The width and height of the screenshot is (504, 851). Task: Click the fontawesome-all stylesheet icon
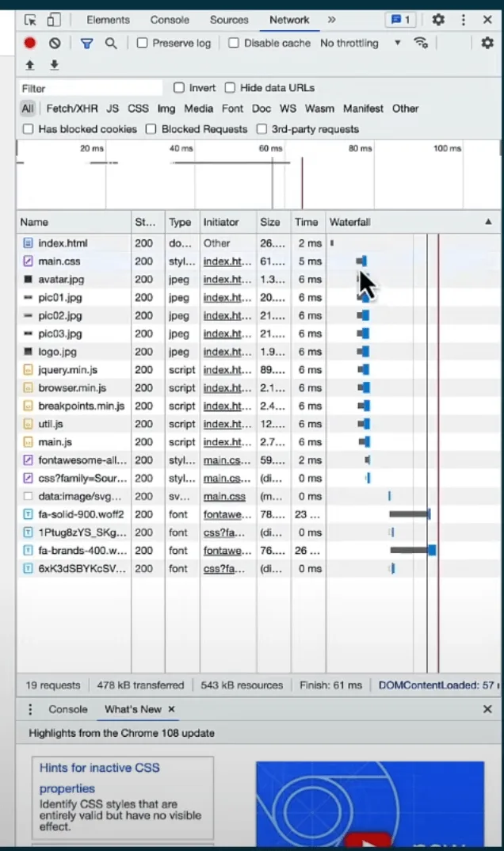28,460
